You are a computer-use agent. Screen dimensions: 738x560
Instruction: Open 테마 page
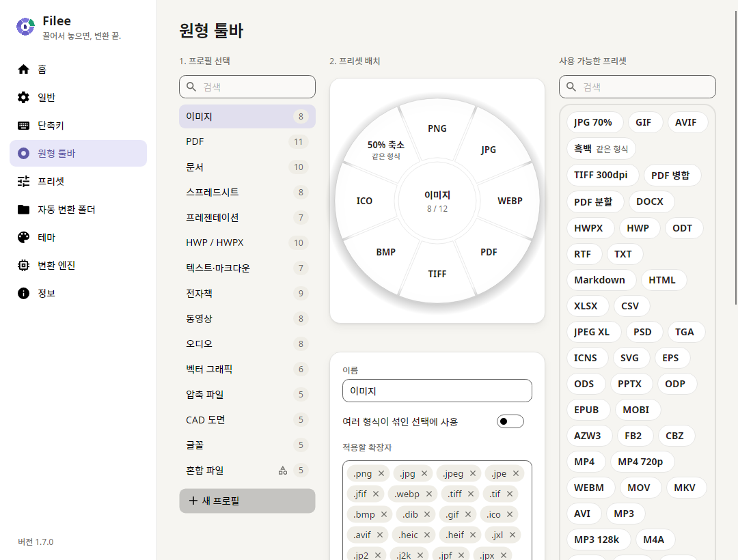pyautogui.click(x=78, y=238)
